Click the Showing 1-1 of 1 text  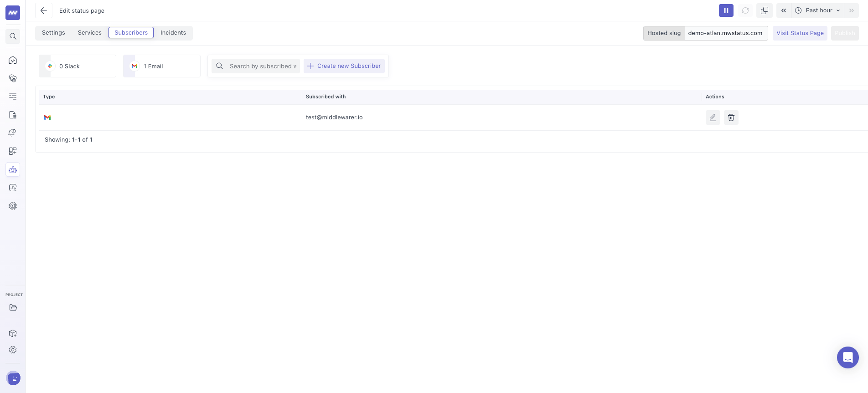(68, 140)
